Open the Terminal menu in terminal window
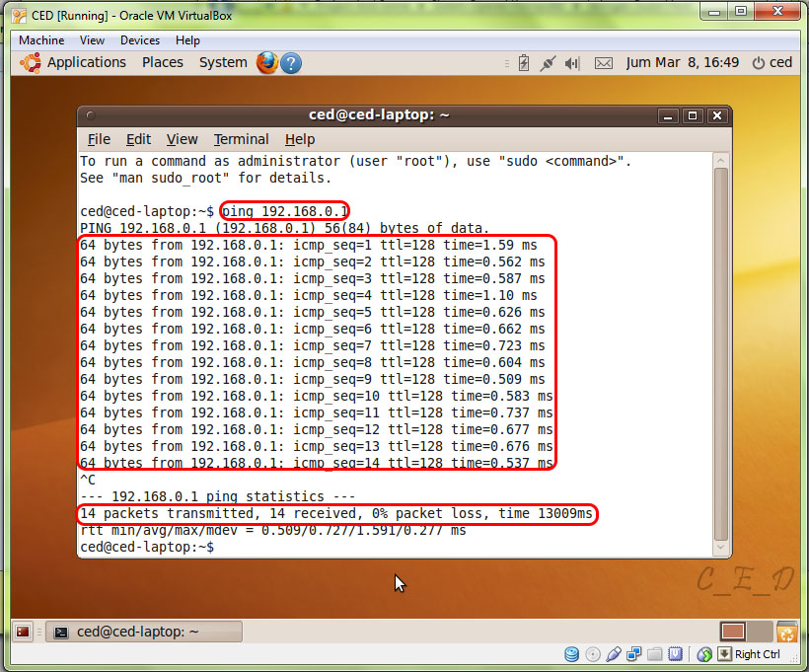Viewport: 809px width, 672px height. tap(241, 139)
